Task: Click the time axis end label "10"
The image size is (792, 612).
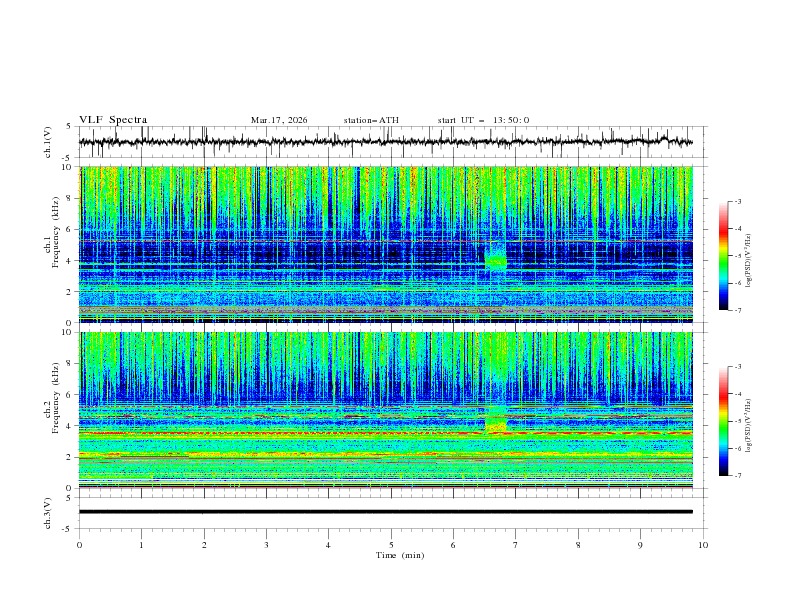Action: (703, 545)
